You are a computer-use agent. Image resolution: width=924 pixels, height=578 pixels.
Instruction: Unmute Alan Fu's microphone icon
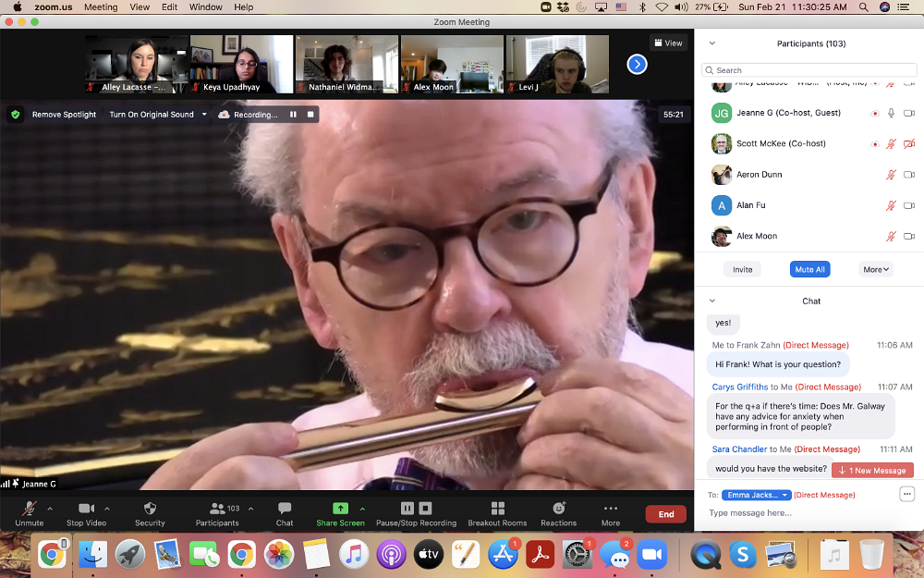pos(891,205)
